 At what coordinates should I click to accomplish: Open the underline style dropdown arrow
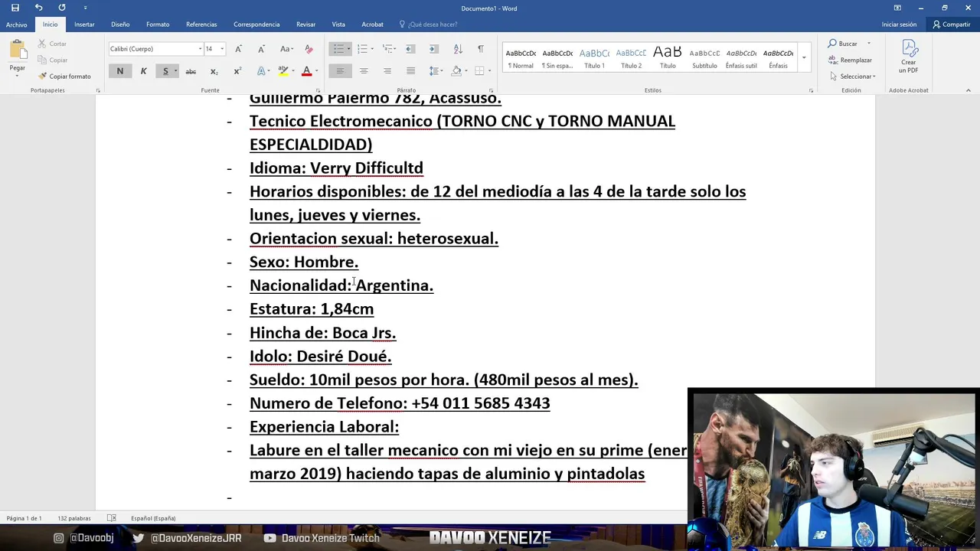[175, 71]
